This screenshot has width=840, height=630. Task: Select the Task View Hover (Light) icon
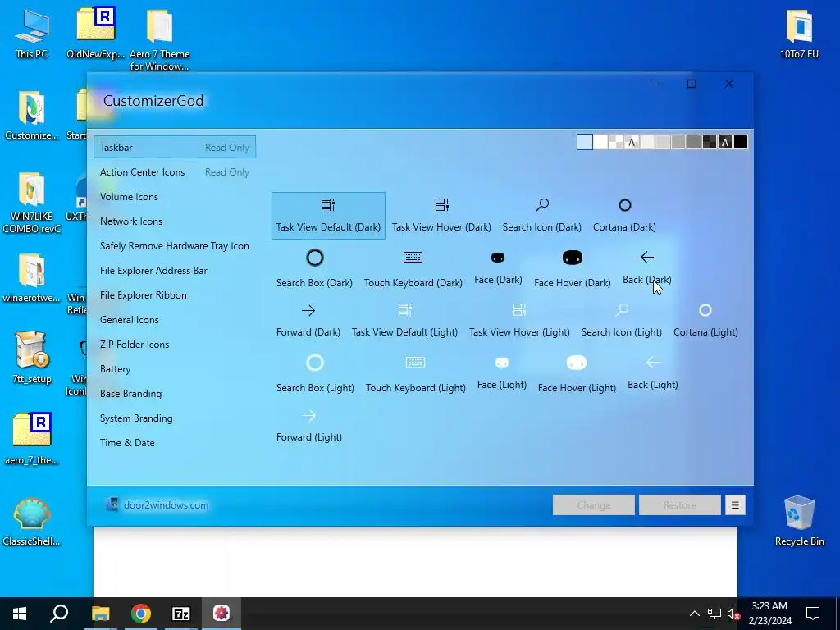519,321
